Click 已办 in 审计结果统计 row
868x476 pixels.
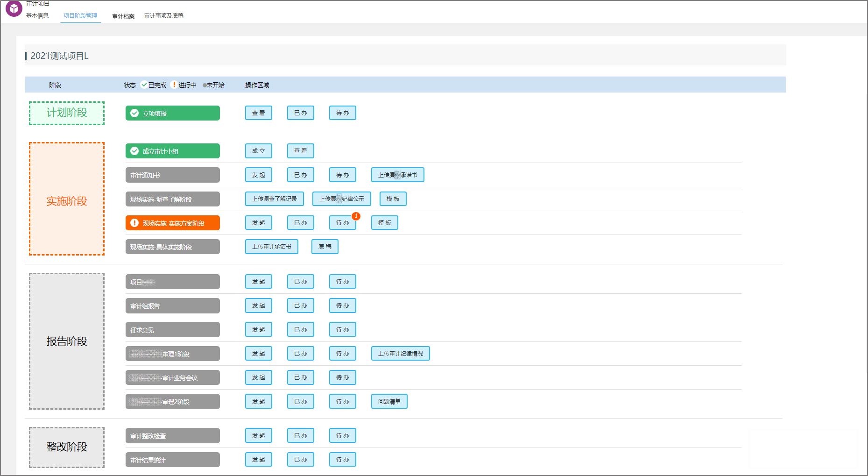301,459
